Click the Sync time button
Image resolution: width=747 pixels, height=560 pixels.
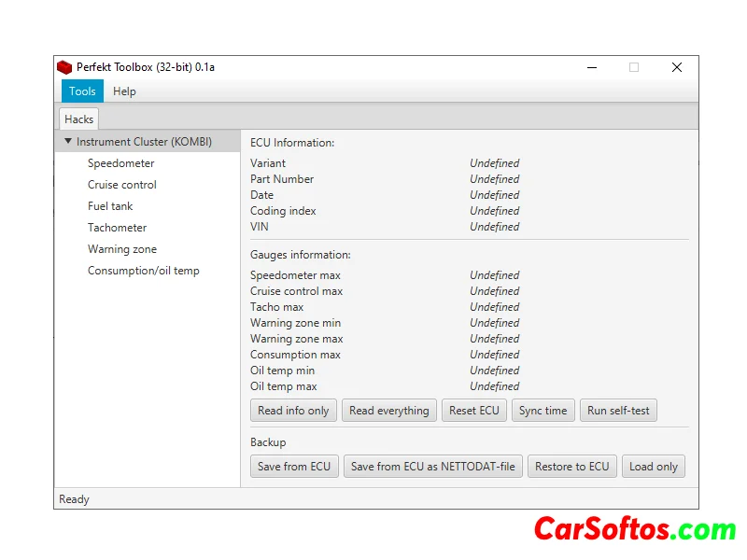click(543, 411)
